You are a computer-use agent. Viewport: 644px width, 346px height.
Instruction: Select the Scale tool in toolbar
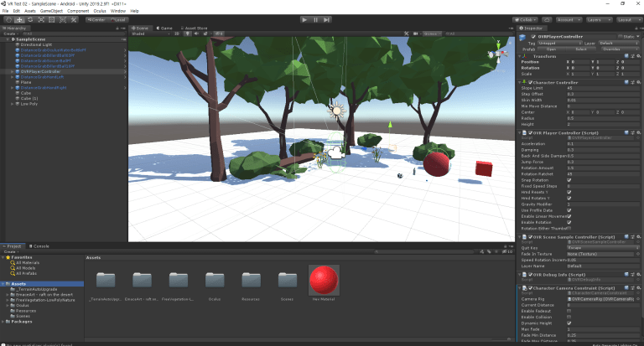pyautogui.click(x=40, y=18)
